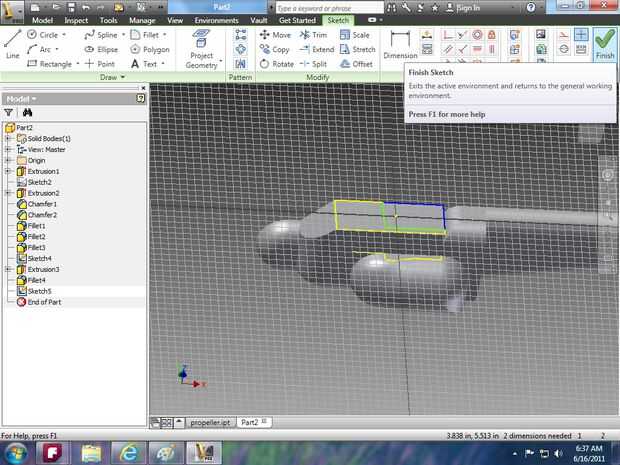620x465 pixels.
Task: Choose the Stretch tool
Action: [357, 49]
